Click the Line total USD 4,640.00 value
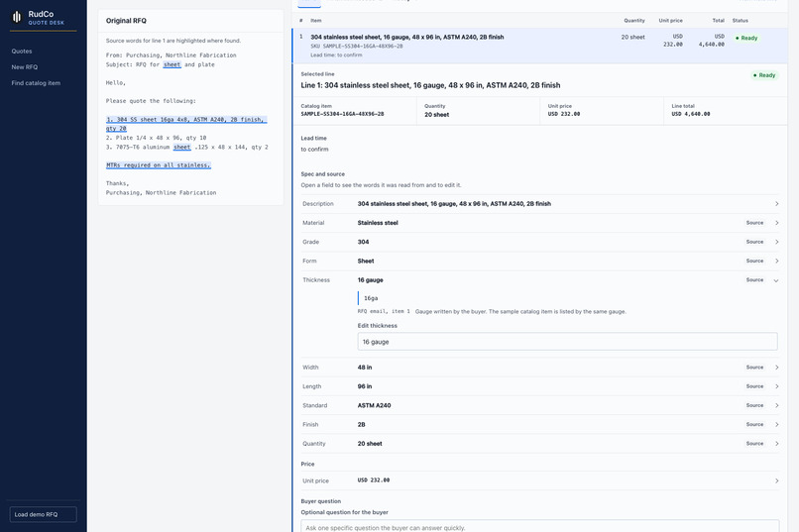Viewport: 799px width, 532px height. click(691, 114)
